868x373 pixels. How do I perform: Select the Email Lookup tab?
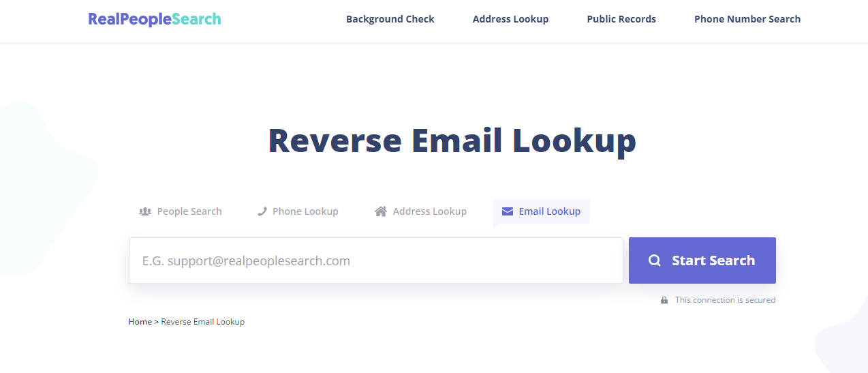pyautogui.click(x=541, y=211)
